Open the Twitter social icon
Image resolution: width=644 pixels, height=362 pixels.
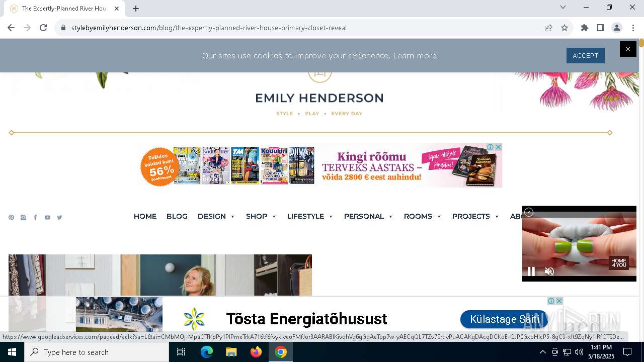point(59,218)
